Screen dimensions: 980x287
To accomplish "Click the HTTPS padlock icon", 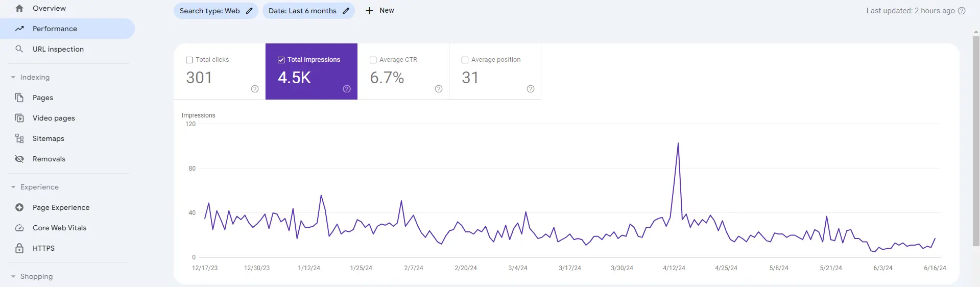I will [19, 248].
